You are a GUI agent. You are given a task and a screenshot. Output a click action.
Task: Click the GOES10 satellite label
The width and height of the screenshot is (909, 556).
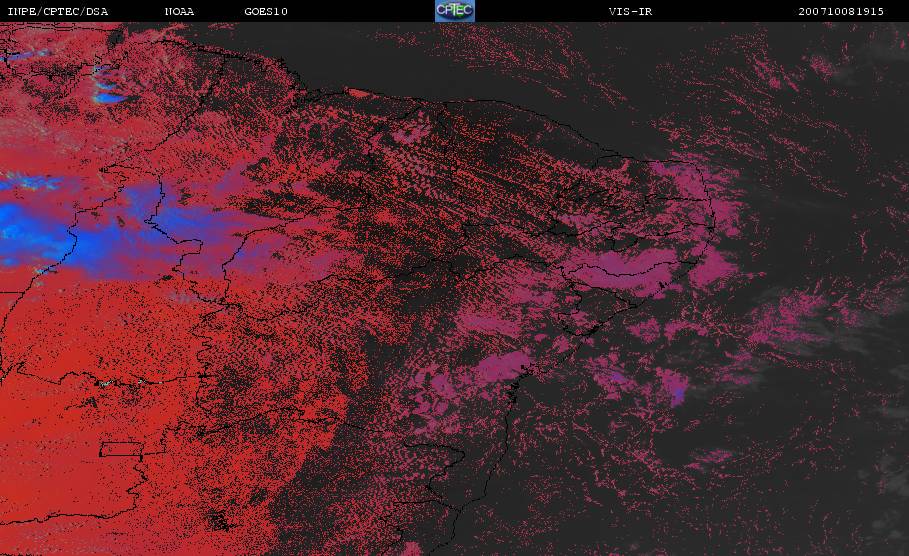coord(266,11)
